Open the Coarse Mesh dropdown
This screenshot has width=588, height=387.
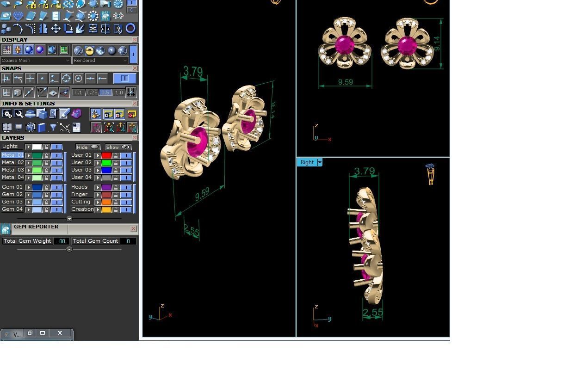(x=36, y=60)
